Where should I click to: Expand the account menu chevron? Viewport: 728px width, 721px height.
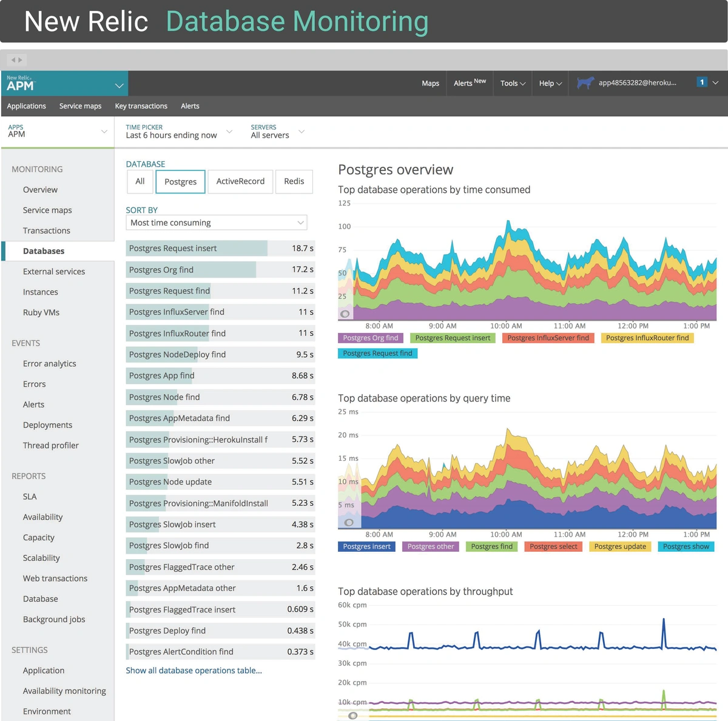715,82
